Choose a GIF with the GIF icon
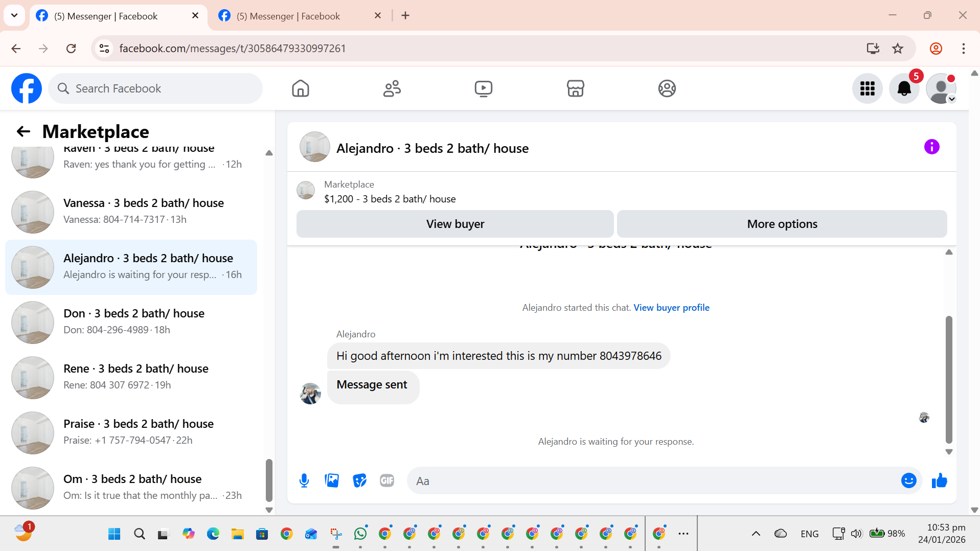Viewport: 980px width, 551px height. pyautogui.click(x=387, y=480)
